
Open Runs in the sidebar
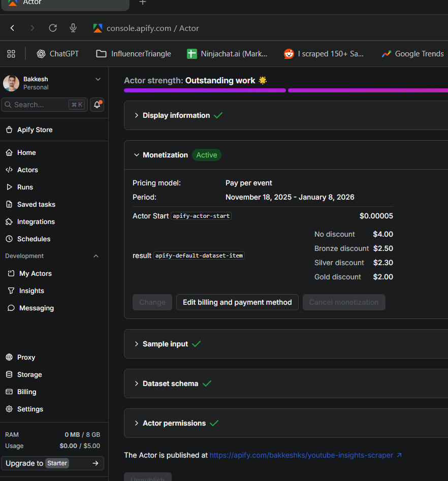click(19, 187)
